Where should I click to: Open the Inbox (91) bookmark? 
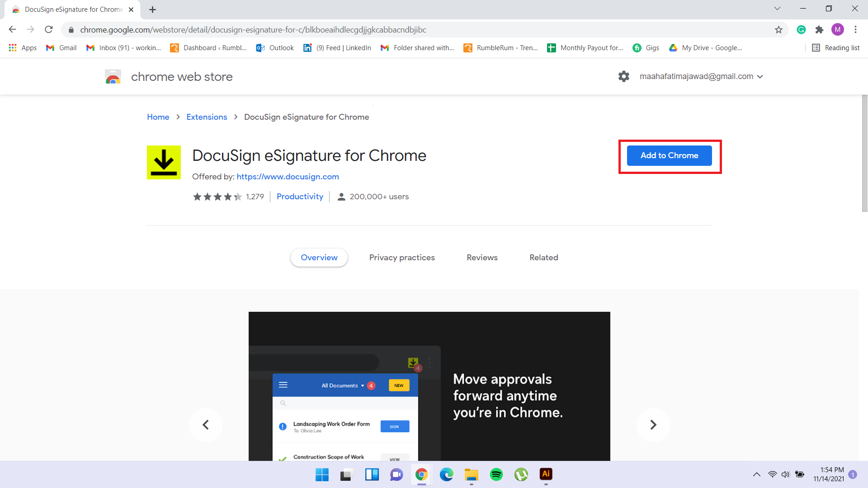point(123,48)
